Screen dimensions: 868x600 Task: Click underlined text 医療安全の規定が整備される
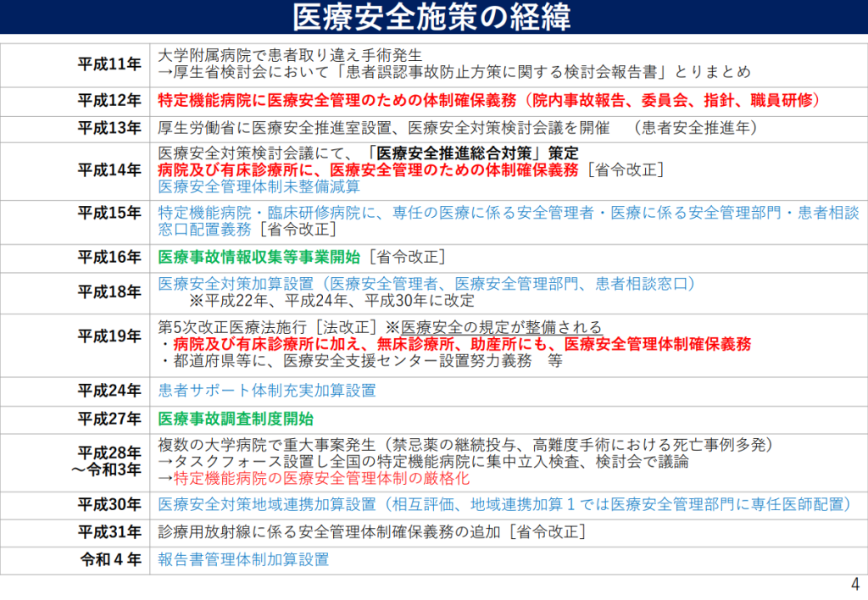[x=501, y=328]
